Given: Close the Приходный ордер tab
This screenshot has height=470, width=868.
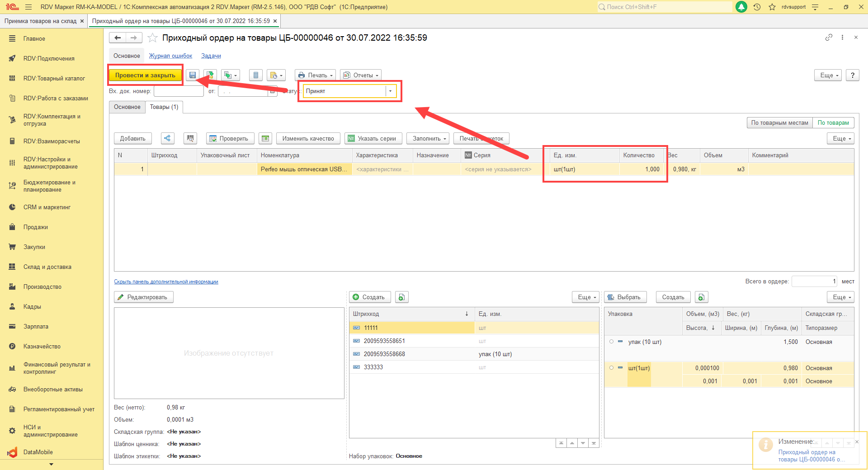Looking at the screenshot, I should point(275,21).
